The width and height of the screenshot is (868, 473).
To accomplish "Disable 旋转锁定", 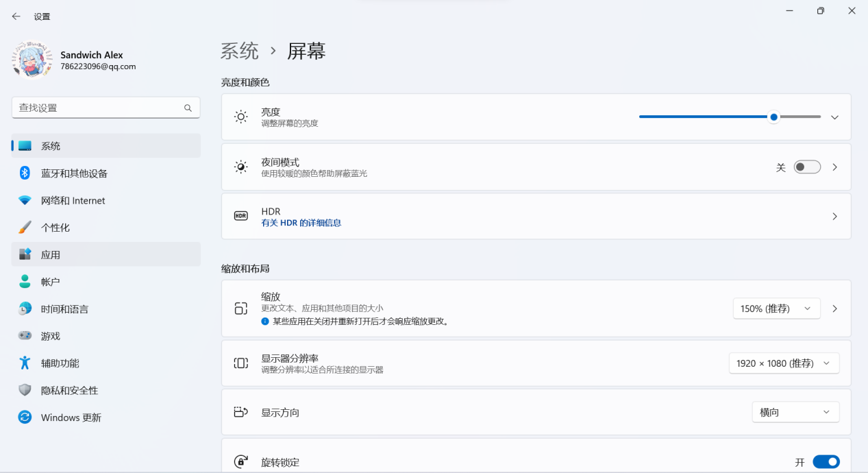I will (x=826, y=461).
